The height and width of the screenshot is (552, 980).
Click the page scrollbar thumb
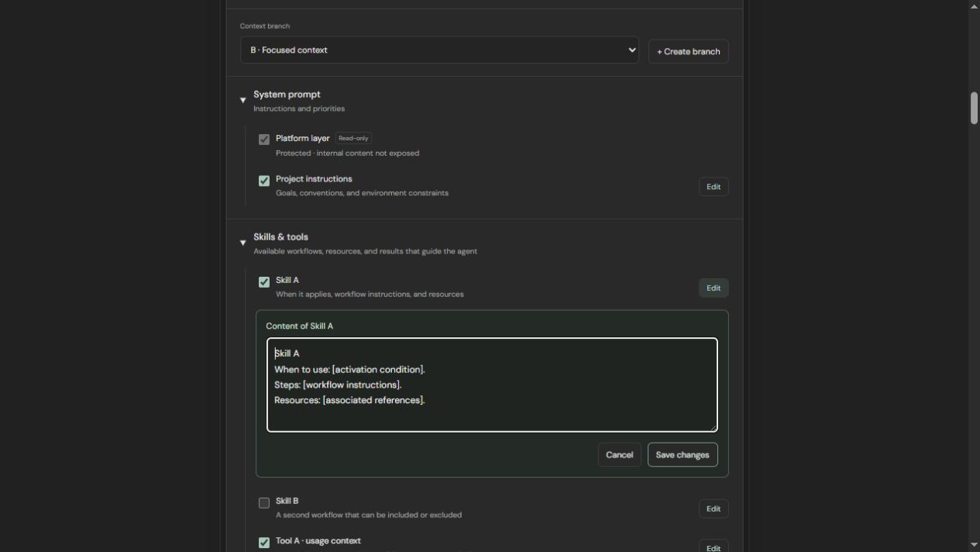click(974, 108)
